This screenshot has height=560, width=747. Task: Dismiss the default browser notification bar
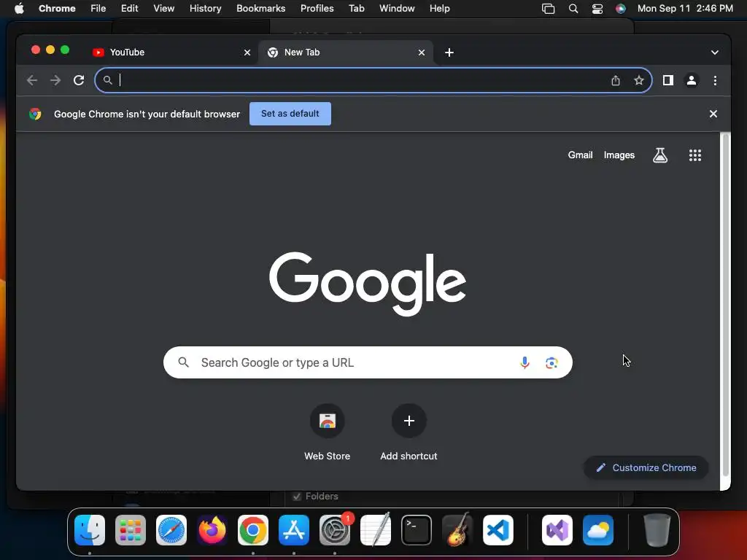(713, 114)
